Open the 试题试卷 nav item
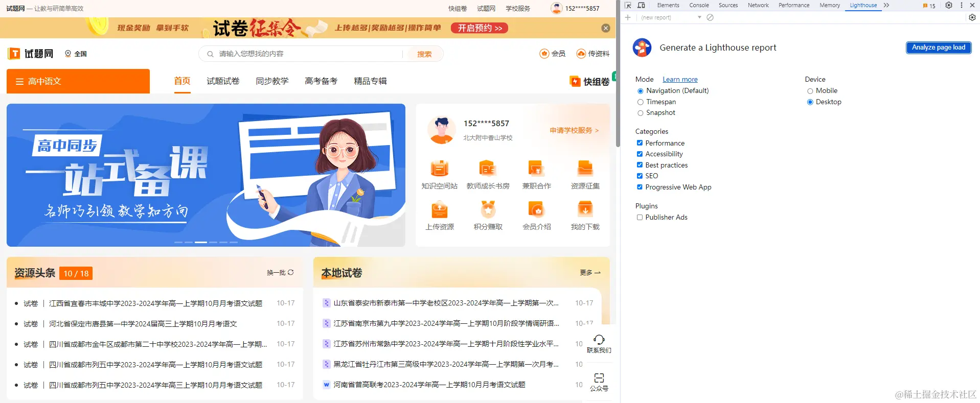This screenshot has height=403, width=980. 223,81
